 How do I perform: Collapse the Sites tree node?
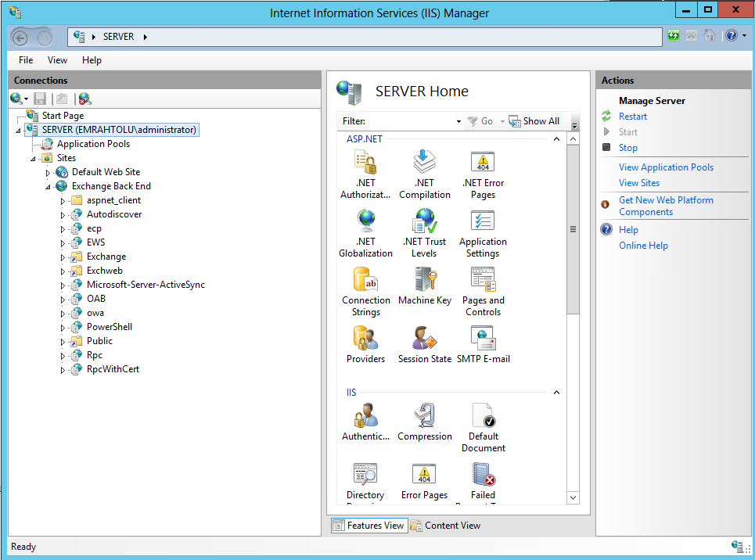tap(33, 159)
